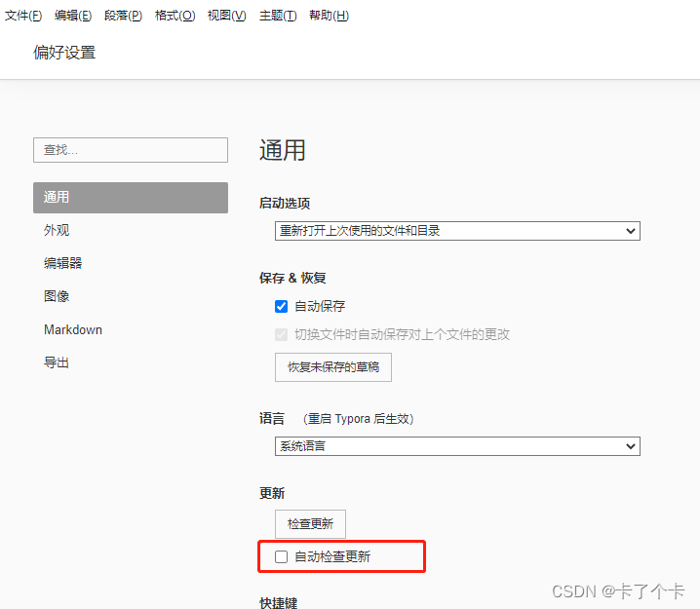Image resolution: width=700 pixels, height=609 pixels.
Task: Open the 帮助(H) menu
Action: pyautogui.click(x=329, y=16)
